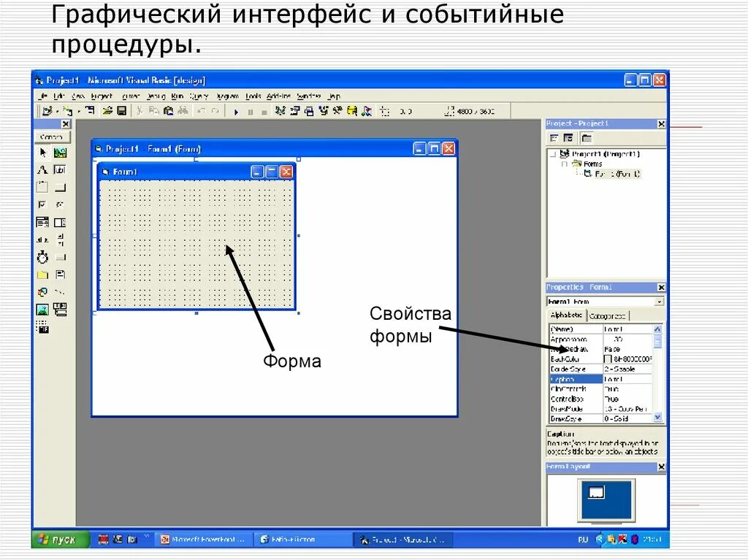Open Form Layout Window toolbar icon
Viewport: 748px width, 560px height.
(309, 111)
